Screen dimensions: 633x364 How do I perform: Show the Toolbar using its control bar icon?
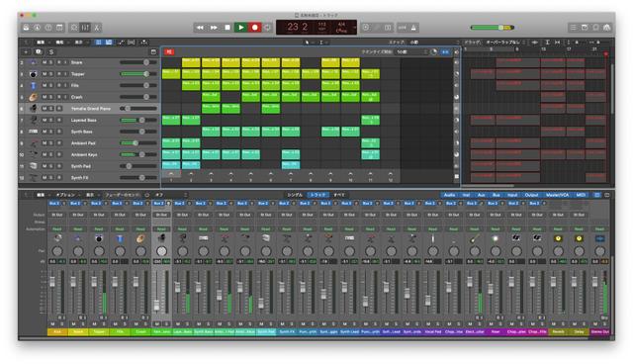click(59, 28)
